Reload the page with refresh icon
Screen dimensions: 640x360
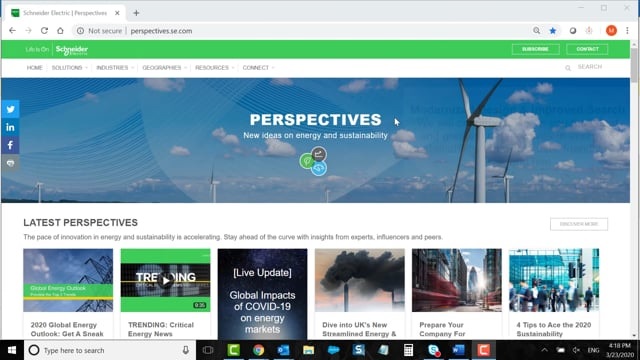click(x=44, y=31)
